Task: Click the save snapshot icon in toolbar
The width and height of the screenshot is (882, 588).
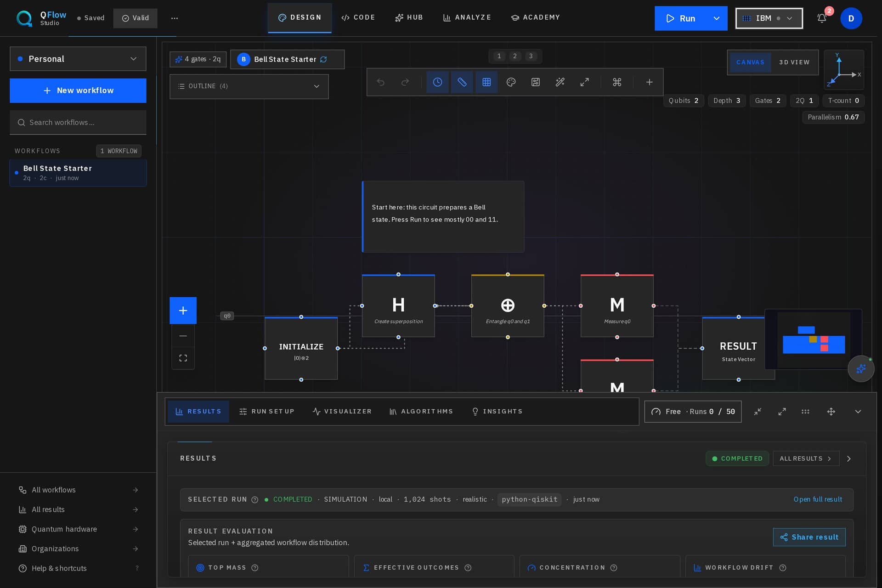Action: [x=535, y=82]
